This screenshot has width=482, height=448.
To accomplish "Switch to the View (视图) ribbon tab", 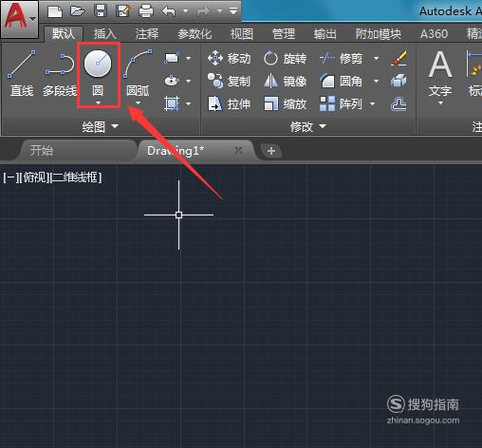I will [x=242, y=33].
